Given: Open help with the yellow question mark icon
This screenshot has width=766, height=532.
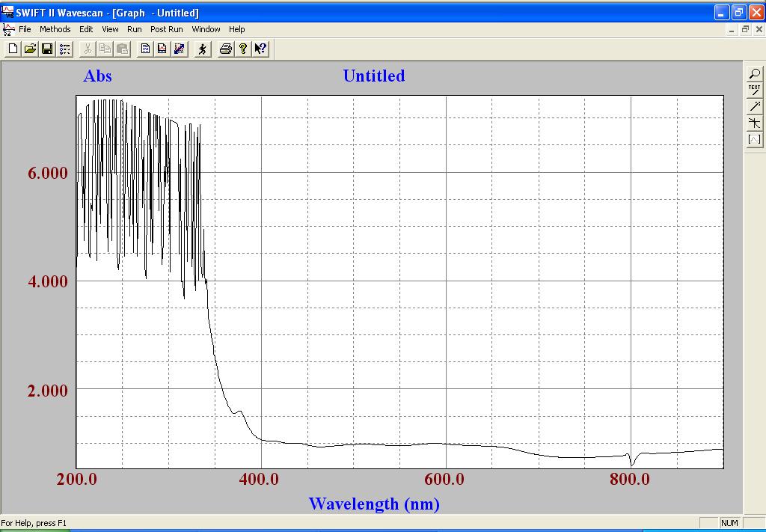Looking at the screenshot, I should tap(243, 49).
